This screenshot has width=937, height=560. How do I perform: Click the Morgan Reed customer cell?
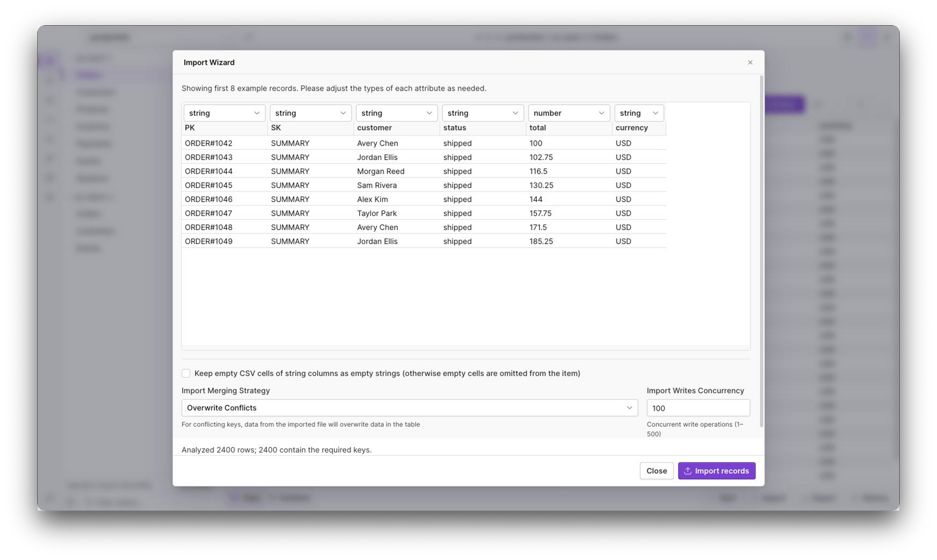(397, 171)
